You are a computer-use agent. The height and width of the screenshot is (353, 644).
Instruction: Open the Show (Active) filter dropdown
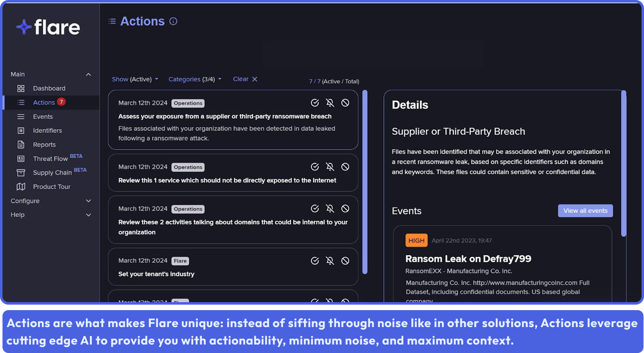135,79
